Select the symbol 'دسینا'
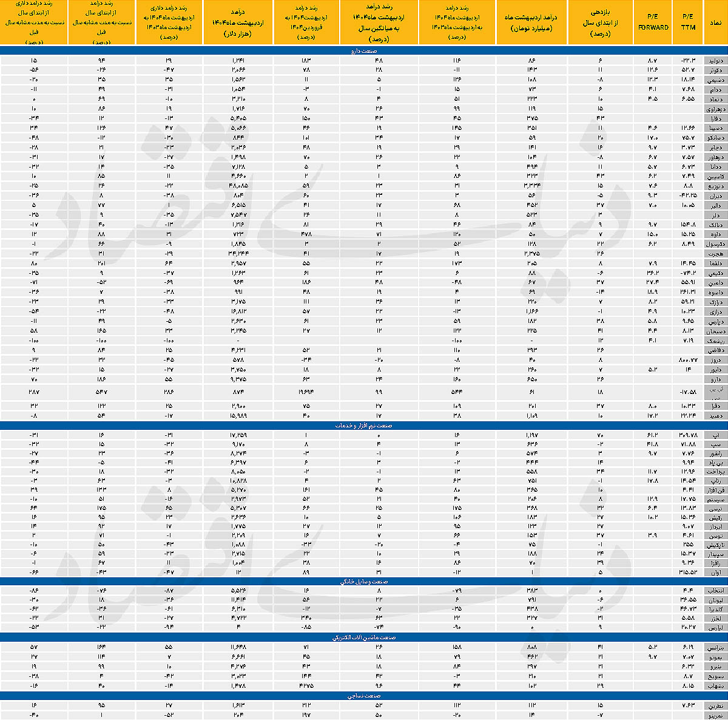Image resolution: width=728 pixels, height=720 pixels. 715,127
